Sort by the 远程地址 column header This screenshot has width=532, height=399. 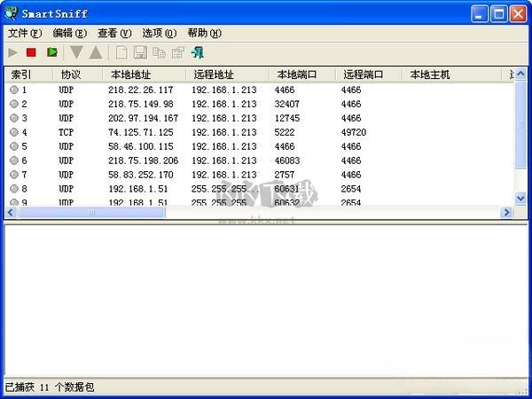point(227,74)
